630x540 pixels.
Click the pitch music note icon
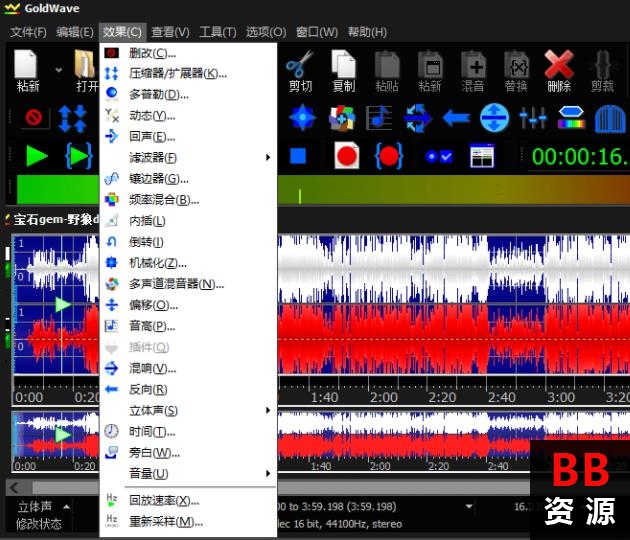point(379,118)
